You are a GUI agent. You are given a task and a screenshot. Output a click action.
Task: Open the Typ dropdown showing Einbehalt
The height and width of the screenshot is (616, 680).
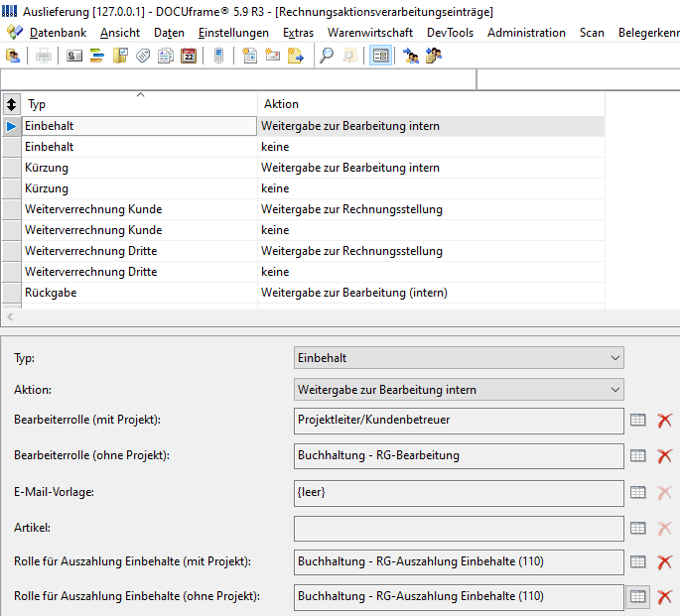click(459, 358)
